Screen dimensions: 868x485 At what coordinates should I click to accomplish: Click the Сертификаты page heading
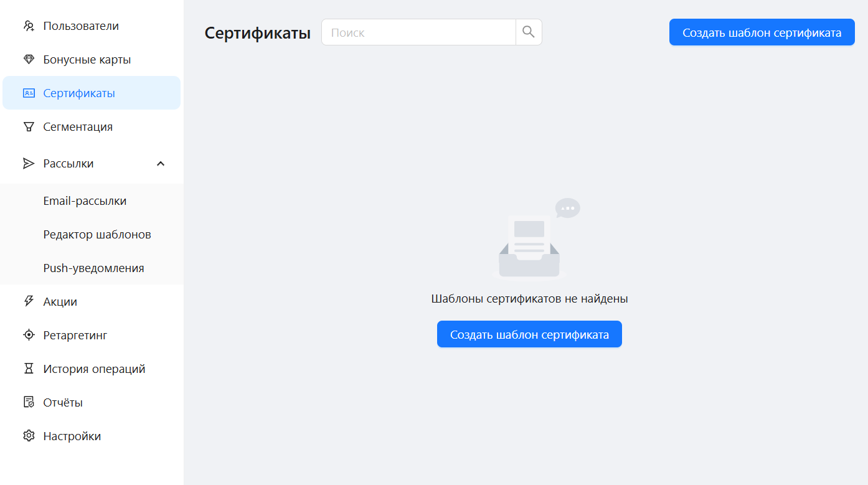(258, 33)
